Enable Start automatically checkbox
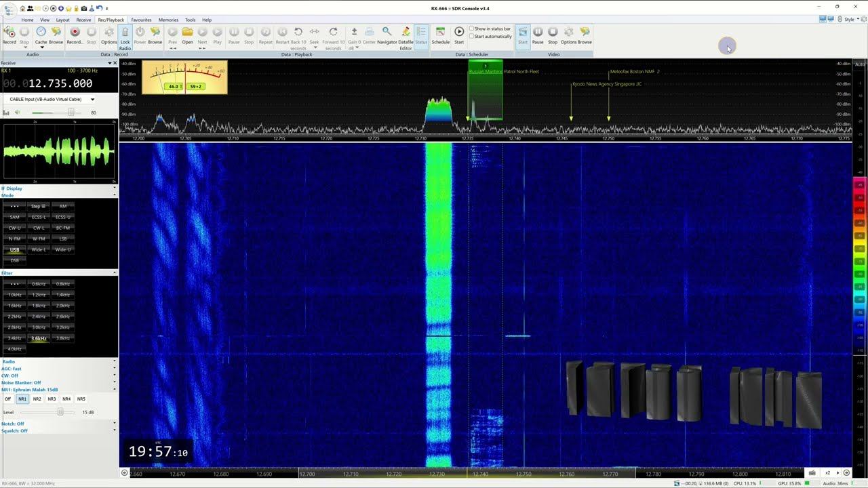Screen dimensions: 868x488 [x=472, y=37]
